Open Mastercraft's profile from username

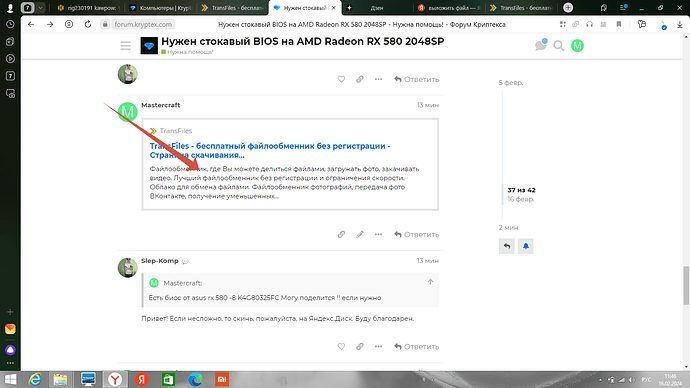click(x=161, y=105)
